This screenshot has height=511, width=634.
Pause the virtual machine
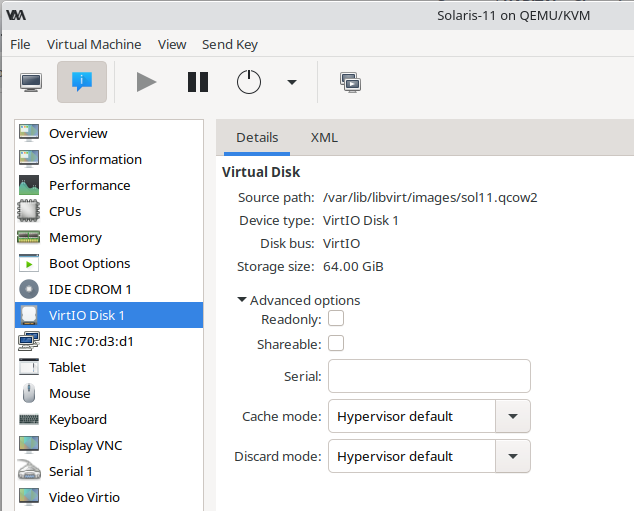click(198, 82)
